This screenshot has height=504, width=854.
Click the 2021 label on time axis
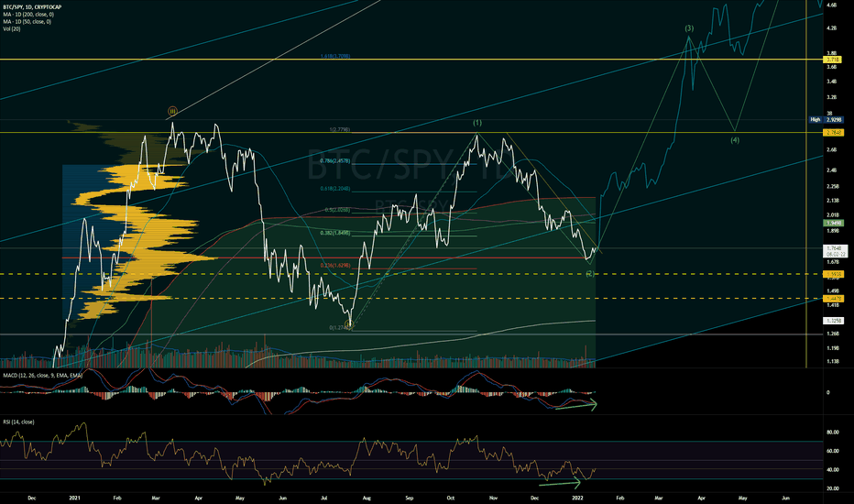click(x=74, y=498)
